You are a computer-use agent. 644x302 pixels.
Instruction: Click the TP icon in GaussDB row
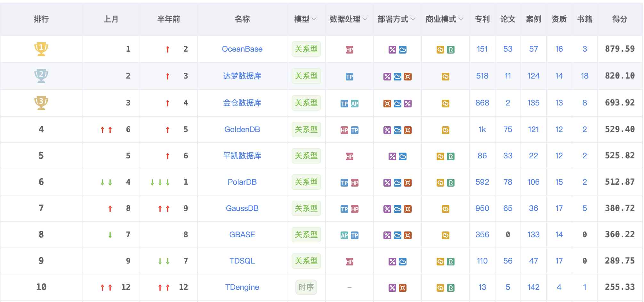[344, 209]
